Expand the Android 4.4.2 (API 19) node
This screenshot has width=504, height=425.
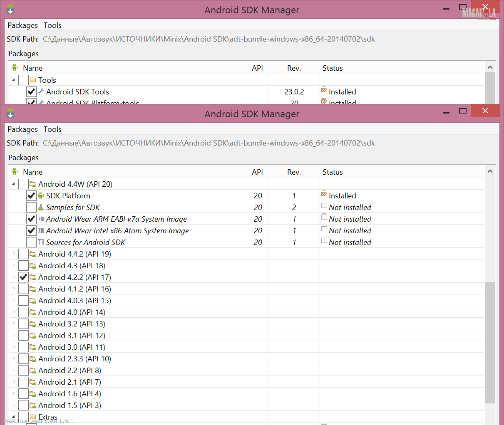[x=14, y=254]
